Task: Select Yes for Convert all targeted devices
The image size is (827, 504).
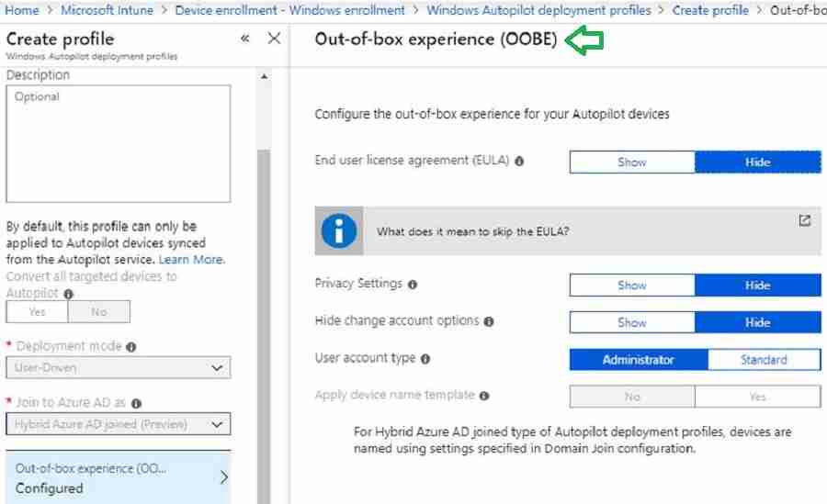Action: (x=37, y=311)
